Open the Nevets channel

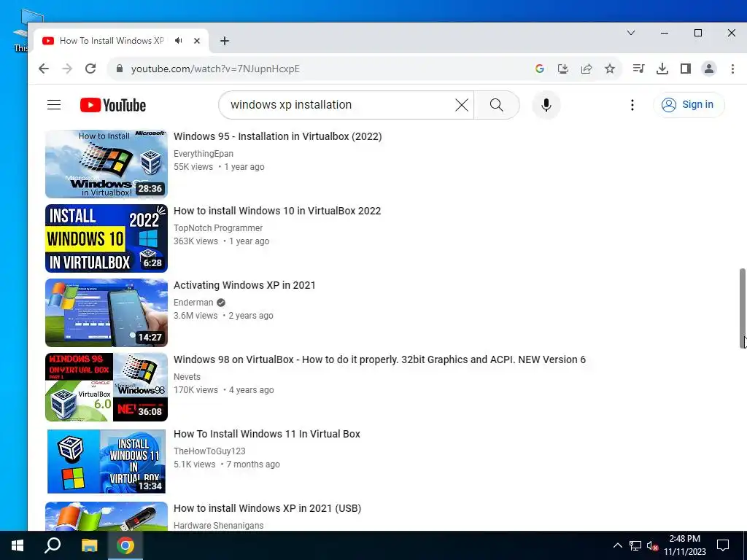187,377
